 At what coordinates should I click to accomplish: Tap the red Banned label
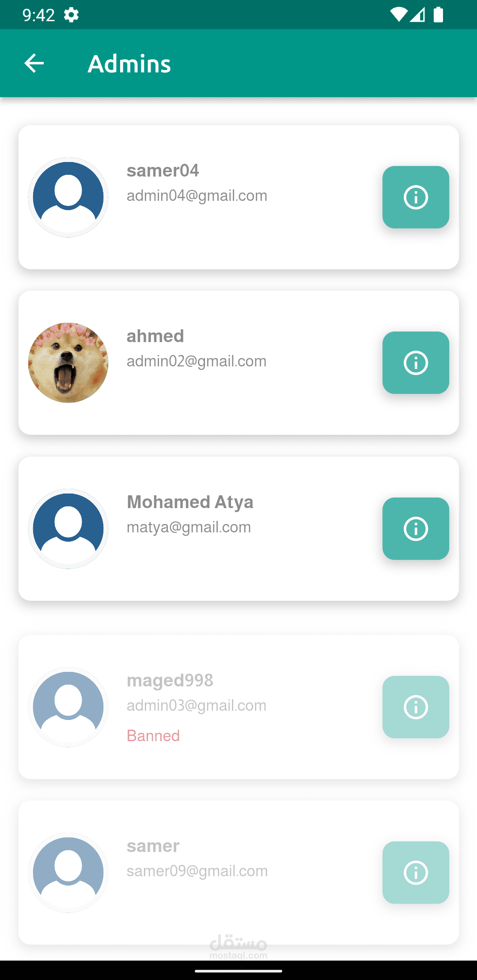[x=153, y=736]
